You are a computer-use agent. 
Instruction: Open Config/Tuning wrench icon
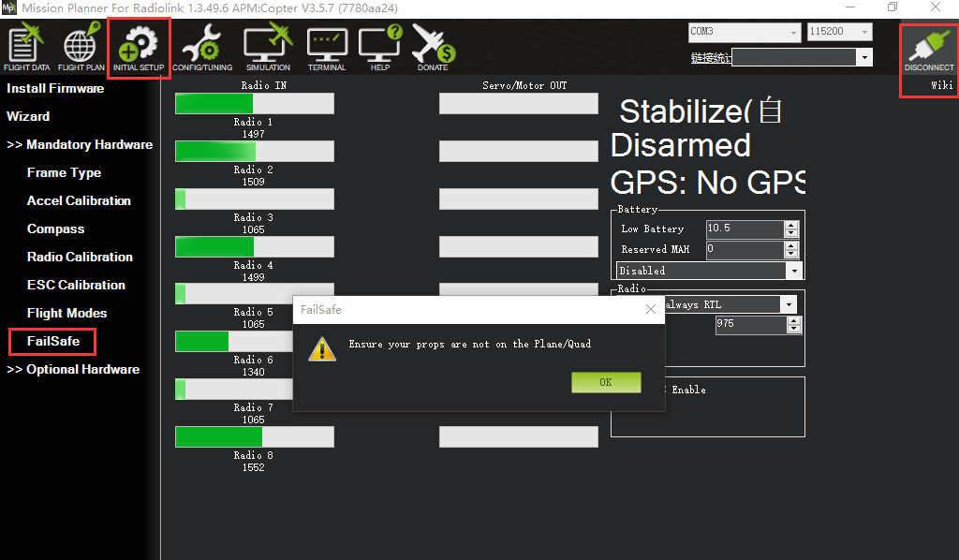point(201,49)
